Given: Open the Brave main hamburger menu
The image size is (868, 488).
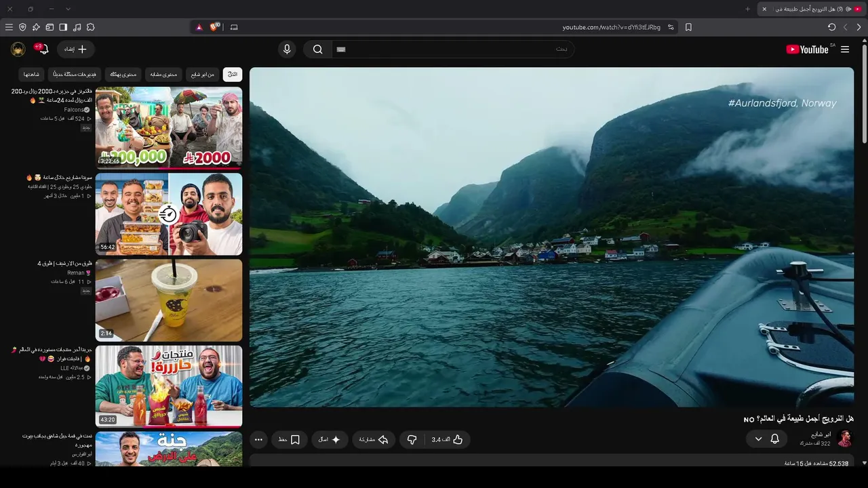Looking at the screenshot, I should 9,27.
